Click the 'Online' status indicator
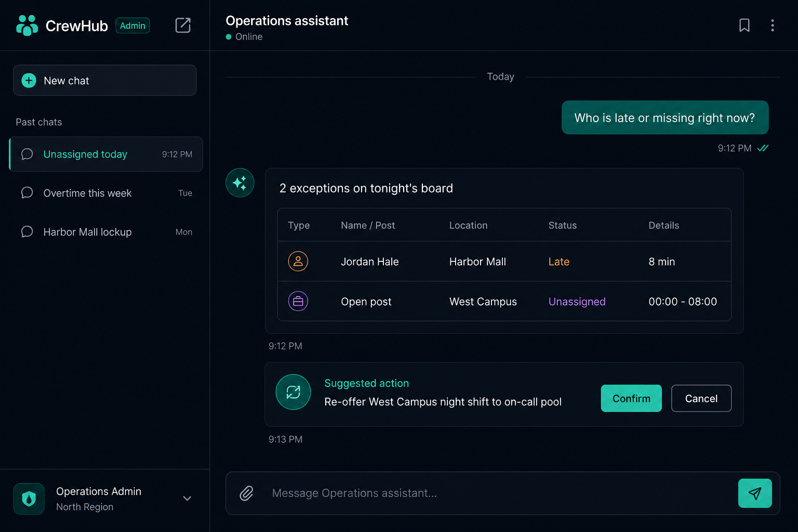This screenshot has width=798, height=532. [244, 37]
